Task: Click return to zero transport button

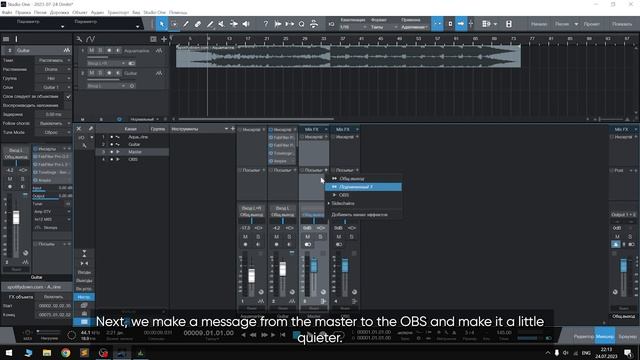Action: [283, 335]
